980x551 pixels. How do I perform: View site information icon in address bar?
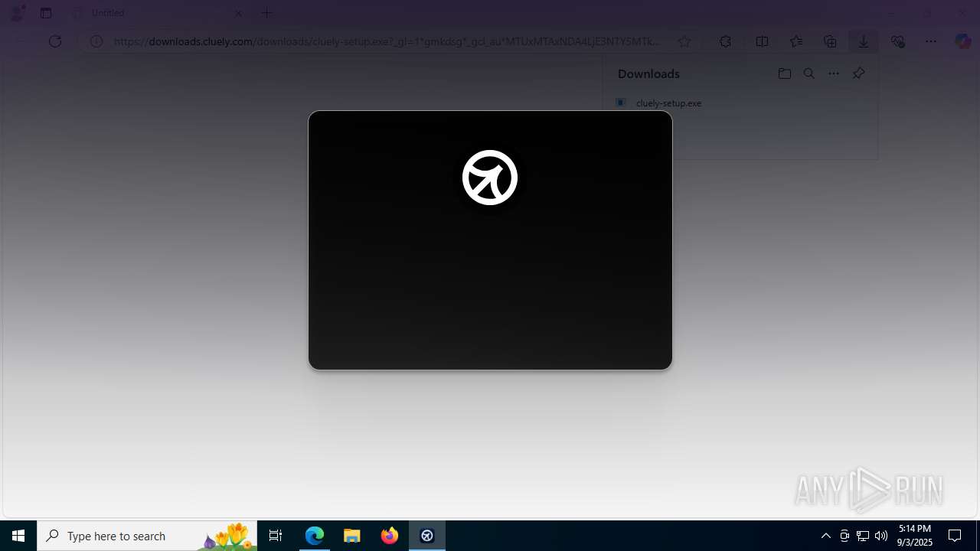tap(96, 41)
